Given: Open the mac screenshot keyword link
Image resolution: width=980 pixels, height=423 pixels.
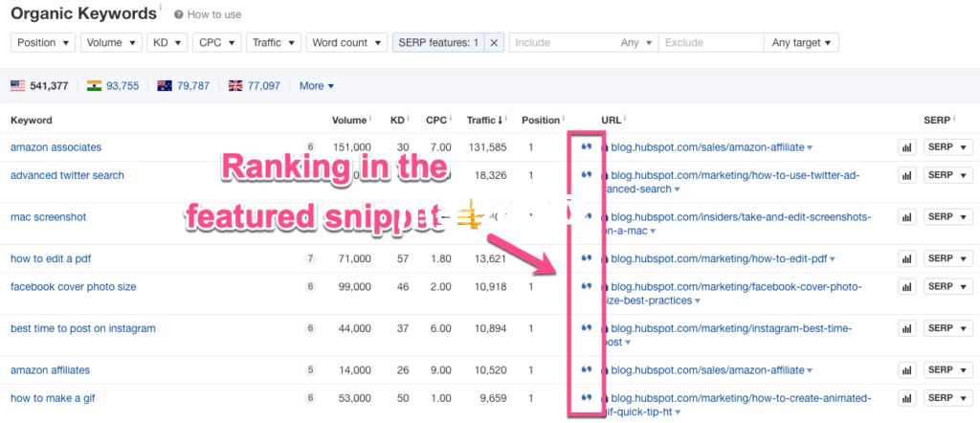Looking at the screenshot, I should [48, 217].
